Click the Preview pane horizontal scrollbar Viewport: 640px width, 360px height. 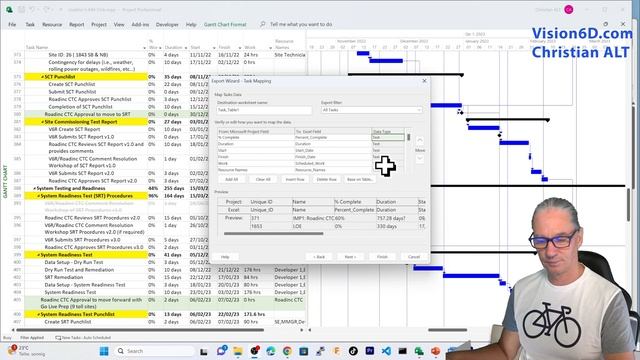[x=273, y=233]
